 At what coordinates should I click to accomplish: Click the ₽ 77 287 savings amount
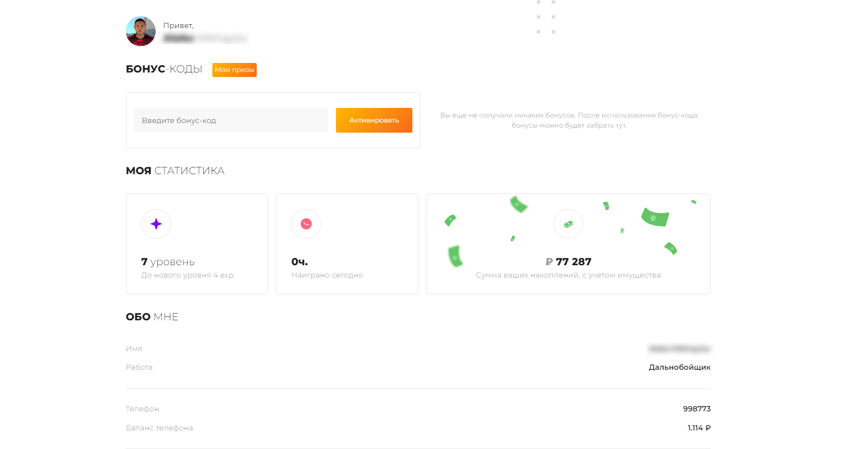tap(568, 262)
